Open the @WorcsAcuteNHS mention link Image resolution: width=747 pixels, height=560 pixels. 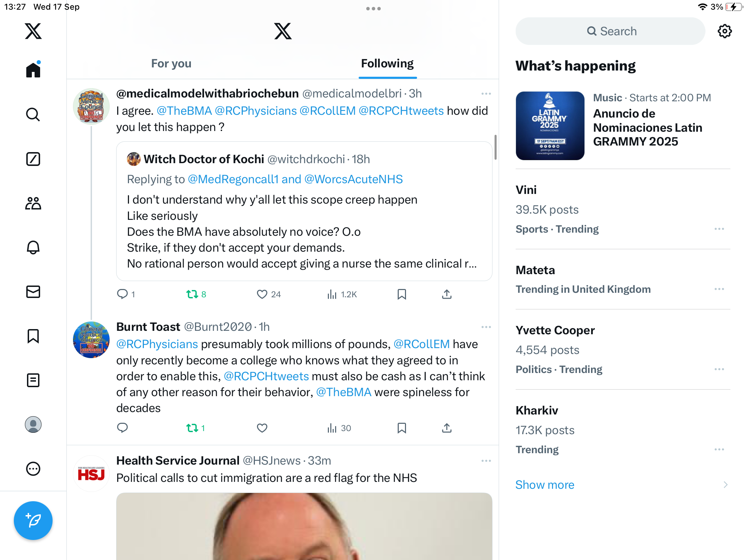(x=353, y=179)
